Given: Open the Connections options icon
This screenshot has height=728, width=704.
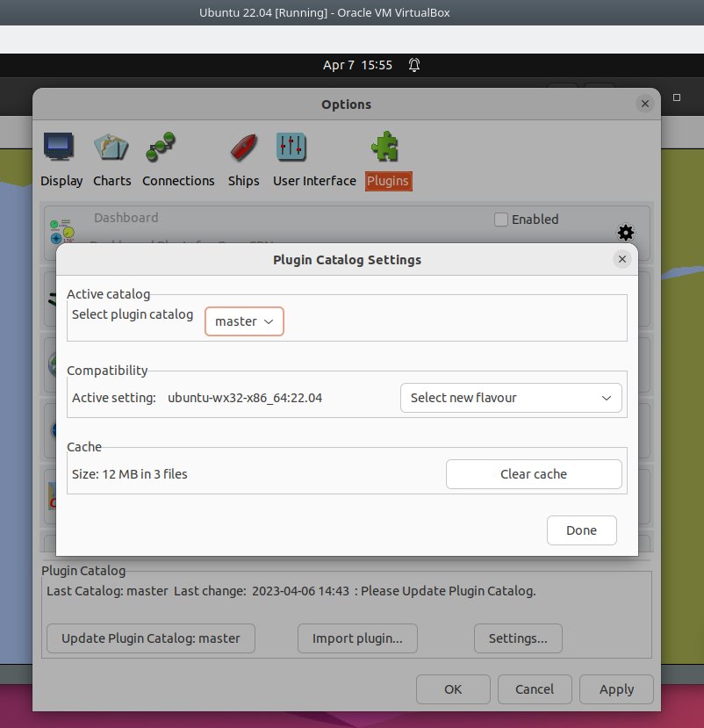Looking at the screenshot, I should pyautogui.click(x=161, y=147).
